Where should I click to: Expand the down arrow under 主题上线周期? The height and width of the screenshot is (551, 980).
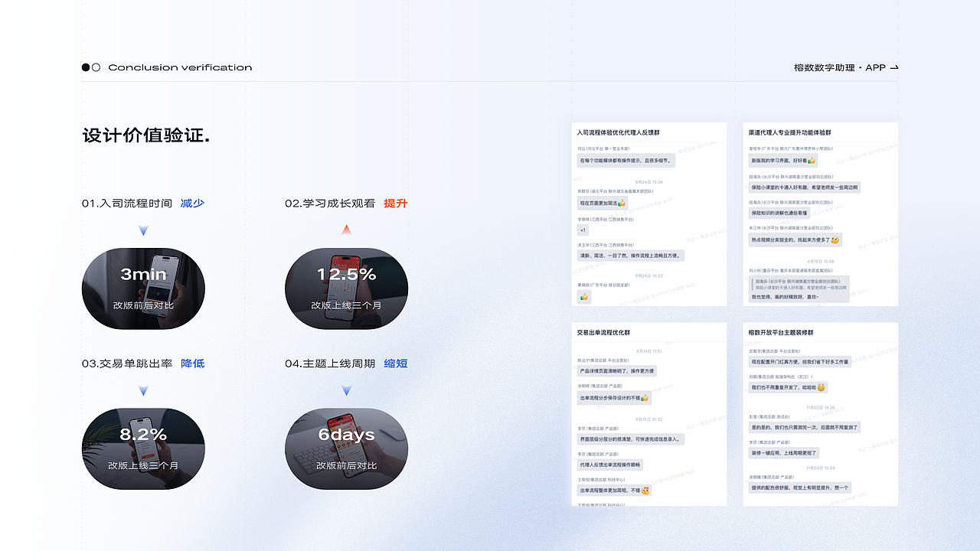tap(346, 390)
